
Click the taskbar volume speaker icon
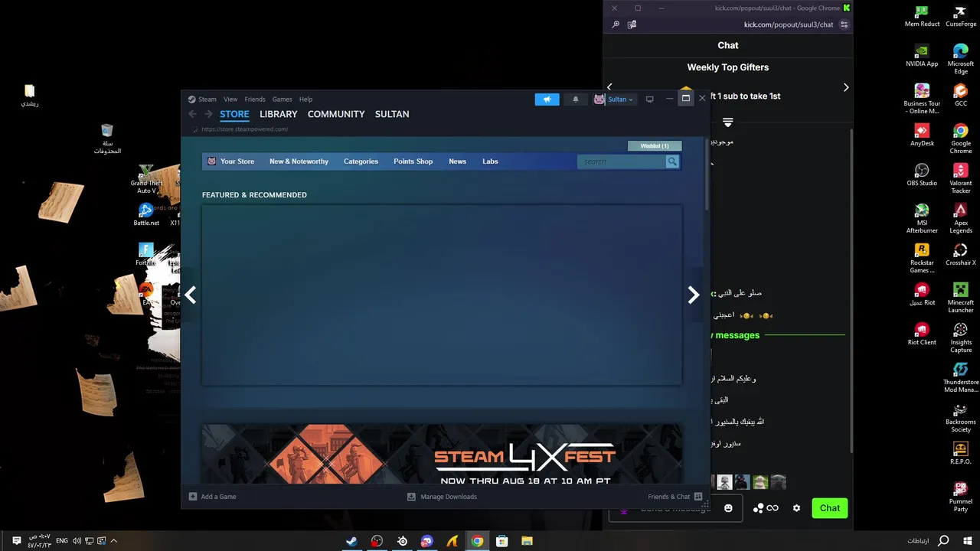coord(77,541)
